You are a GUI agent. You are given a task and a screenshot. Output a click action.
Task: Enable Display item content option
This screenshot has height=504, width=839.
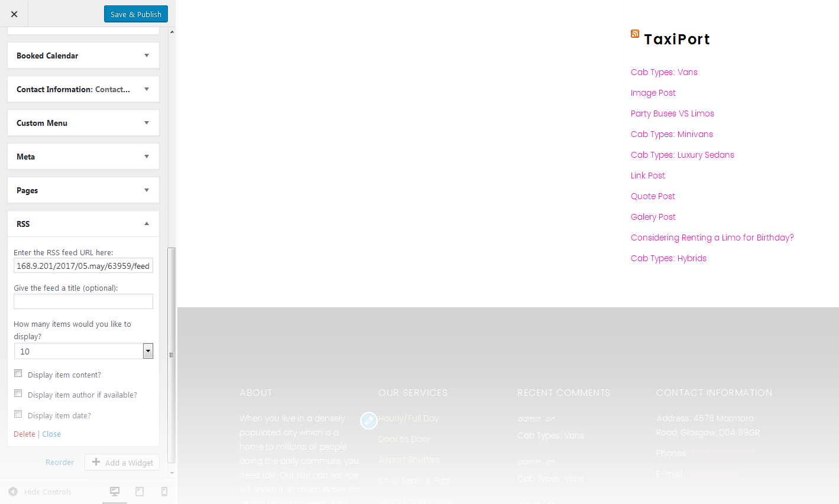click(18, 373)
